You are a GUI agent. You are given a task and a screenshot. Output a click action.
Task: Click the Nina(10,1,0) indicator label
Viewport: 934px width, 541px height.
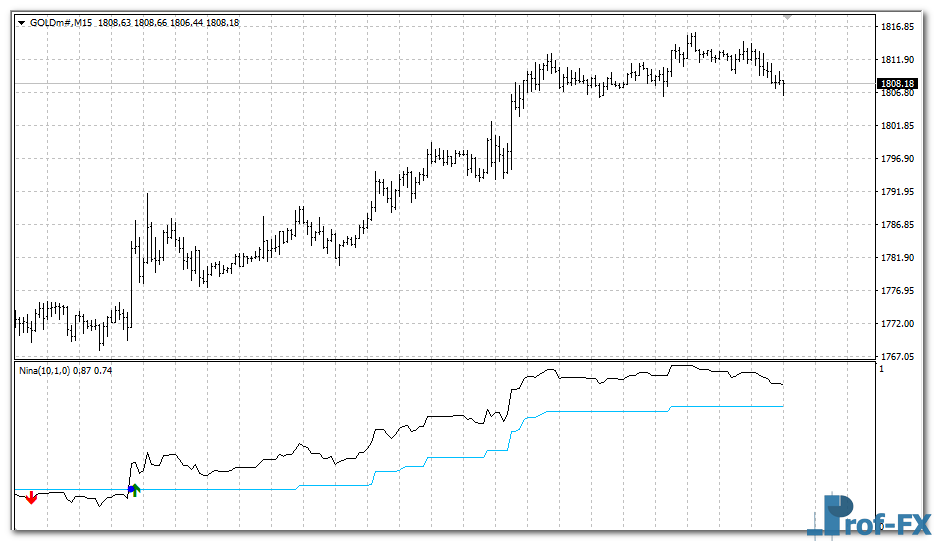pyautogui.click(x=46, y=370)
